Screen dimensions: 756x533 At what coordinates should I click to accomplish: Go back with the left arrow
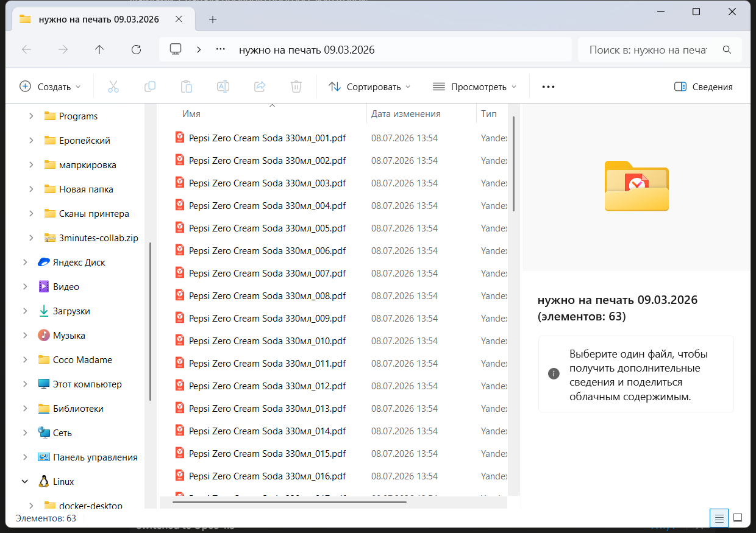click(26, 49)
